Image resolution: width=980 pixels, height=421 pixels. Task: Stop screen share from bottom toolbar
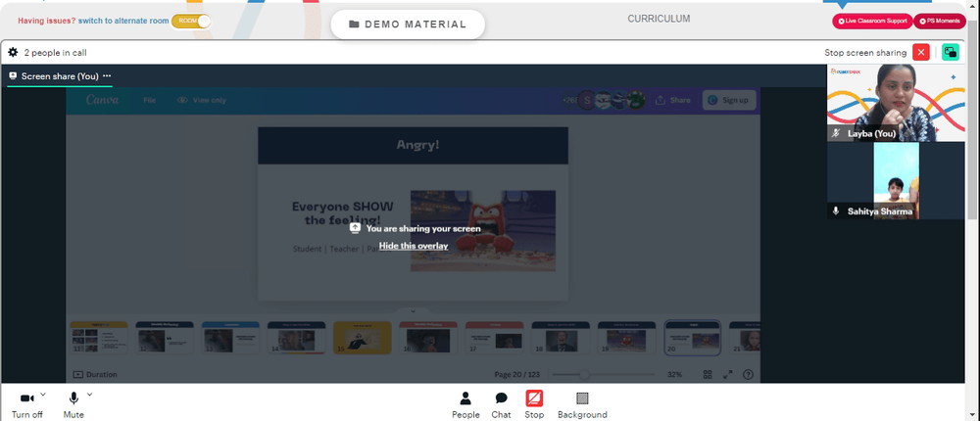[x=534, y=404]
